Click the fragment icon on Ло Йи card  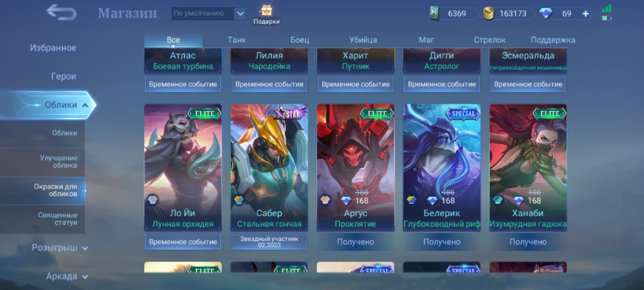tap(153, 199)
